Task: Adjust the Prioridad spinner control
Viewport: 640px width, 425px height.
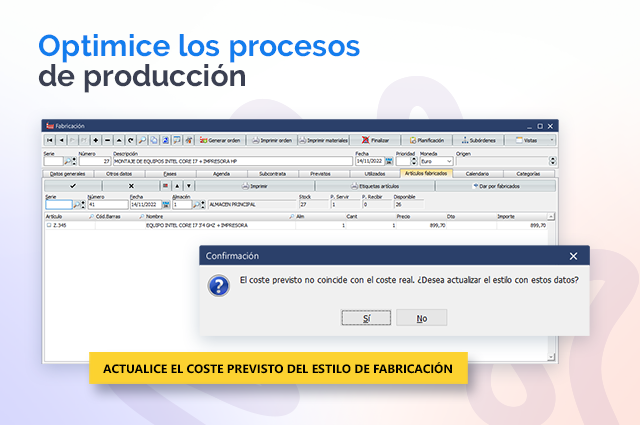Action: pyautogui.click(x=413, y=161)
